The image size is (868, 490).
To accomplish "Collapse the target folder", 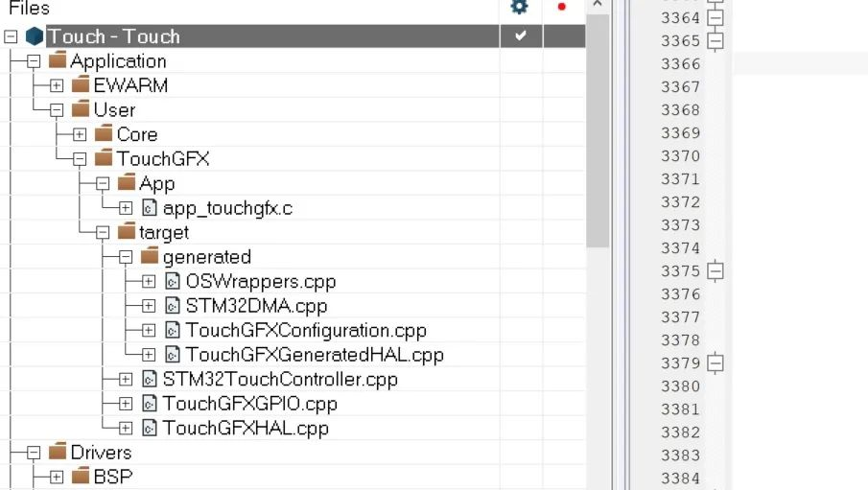I will (103, 233).
